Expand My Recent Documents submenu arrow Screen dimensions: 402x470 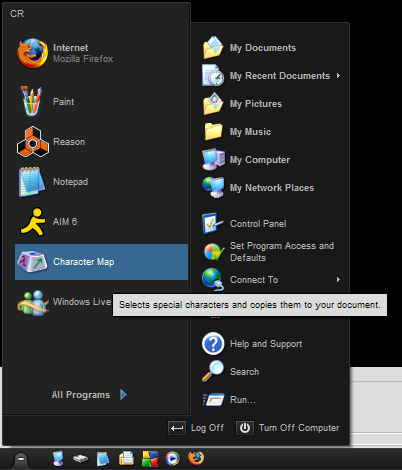[338, 76]
